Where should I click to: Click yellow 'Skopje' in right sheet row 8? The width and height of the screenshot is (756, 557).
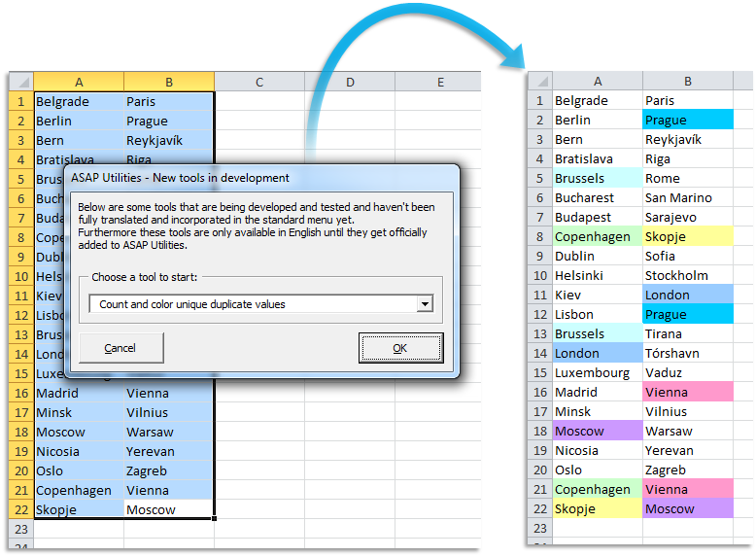point(688,236)
